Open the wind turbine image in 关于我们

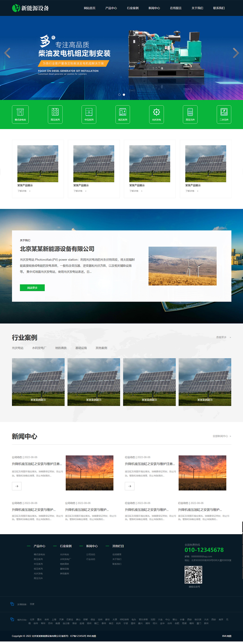coord(182,266)
